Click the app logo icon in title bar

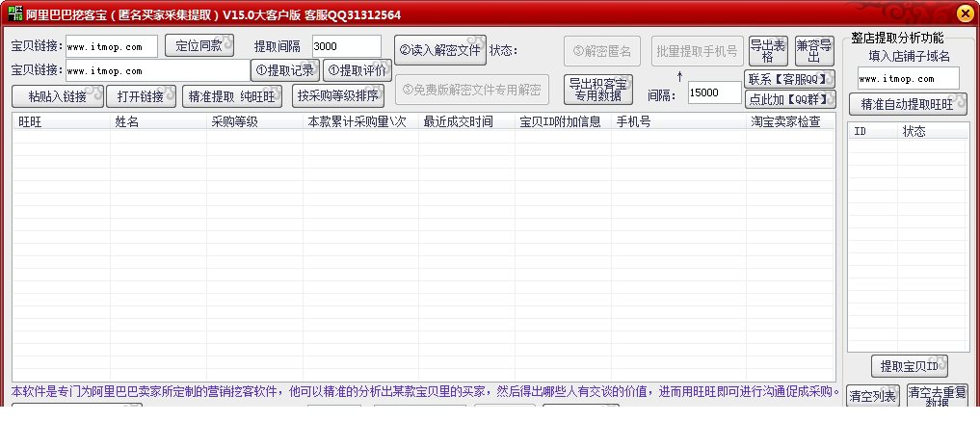15,14
